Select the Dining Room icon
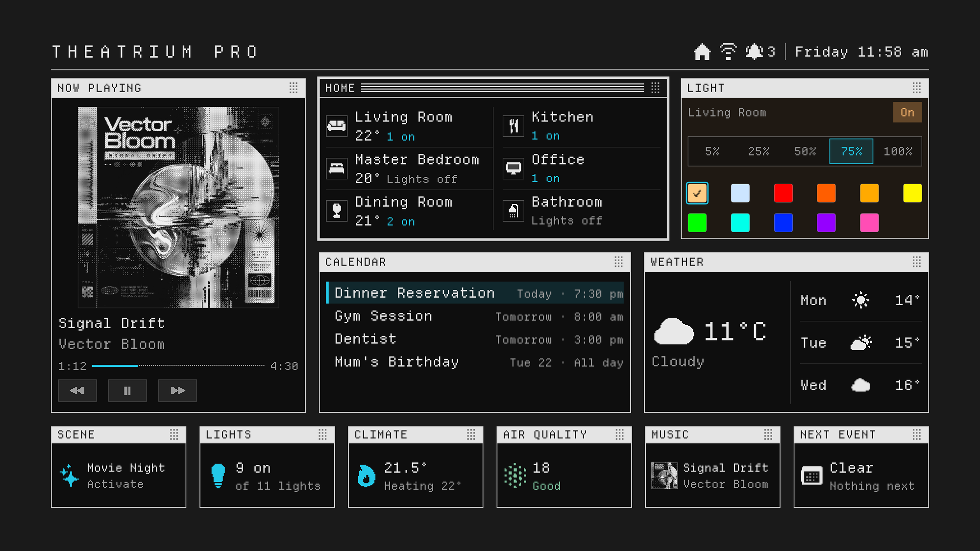This screenshot has width=980, height=551. (337, 211)
